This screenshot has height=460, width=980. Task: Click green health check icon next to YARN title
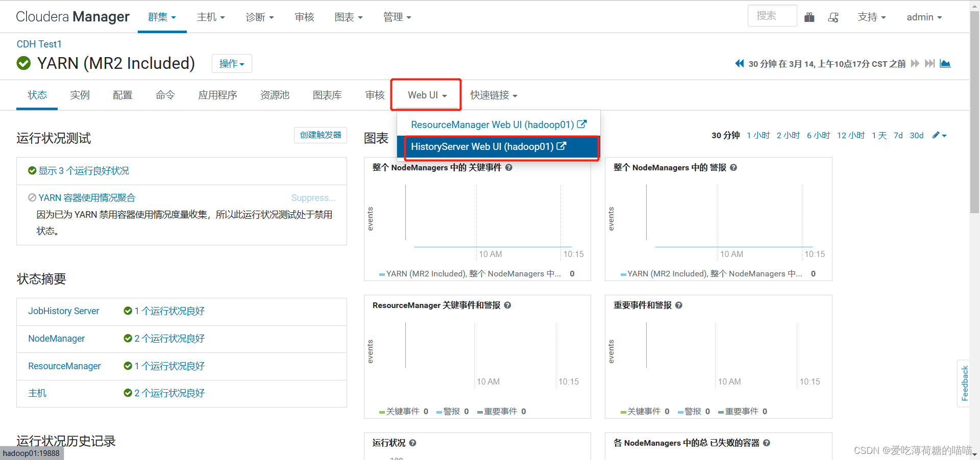click(23, 63)
